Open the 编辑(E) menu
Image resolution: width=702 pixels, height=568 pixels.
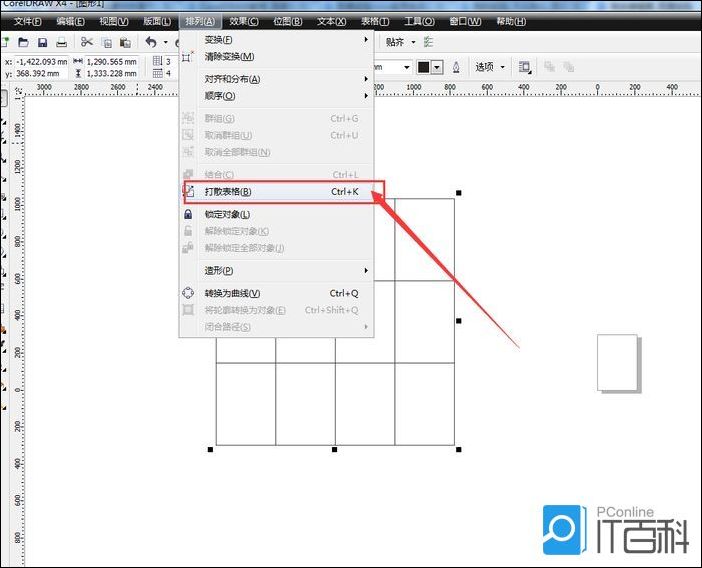[x=71, y=21]
